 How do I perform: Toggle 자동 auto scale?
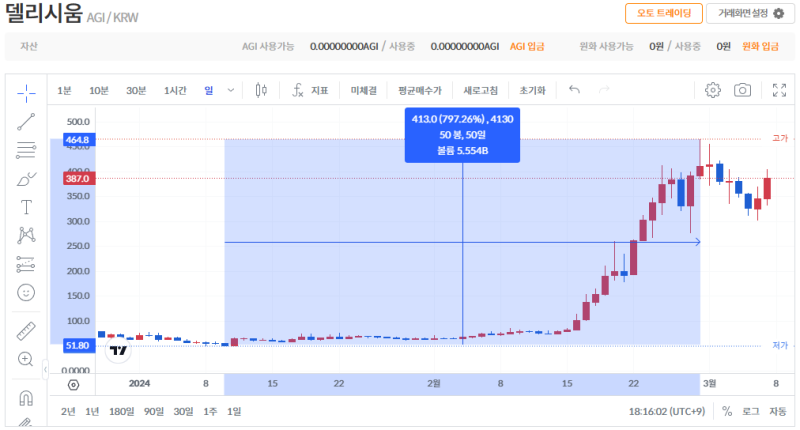[778, 411]
